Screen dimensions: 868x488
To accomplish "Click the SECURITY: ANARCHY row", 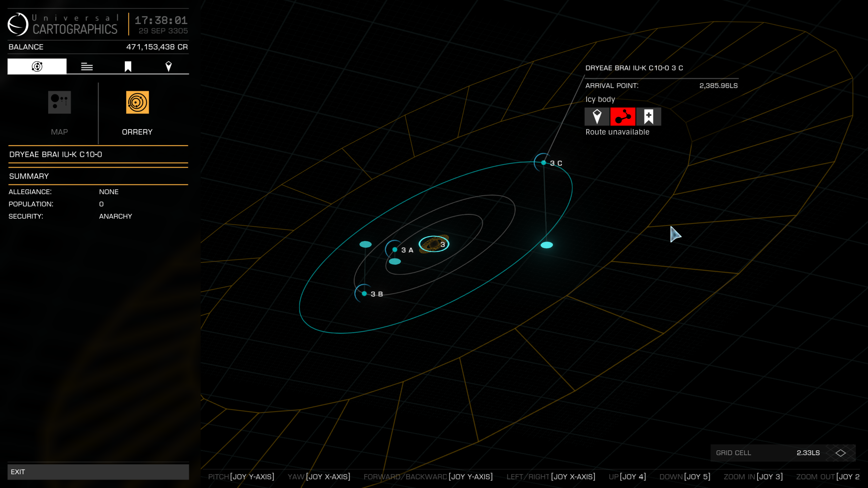I will pyautogui.click(x=71, y=216).
